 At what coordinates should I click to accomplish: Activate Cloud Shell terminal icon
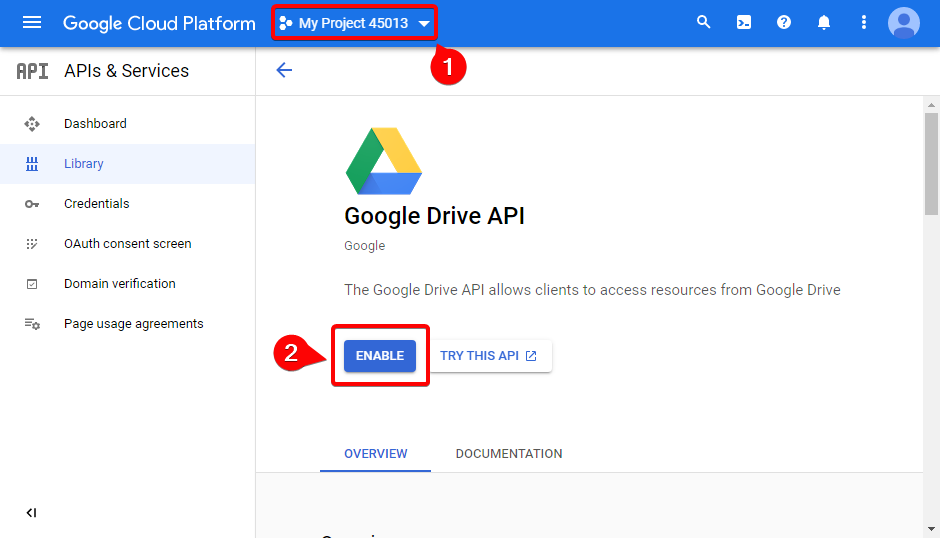[744, 22]
